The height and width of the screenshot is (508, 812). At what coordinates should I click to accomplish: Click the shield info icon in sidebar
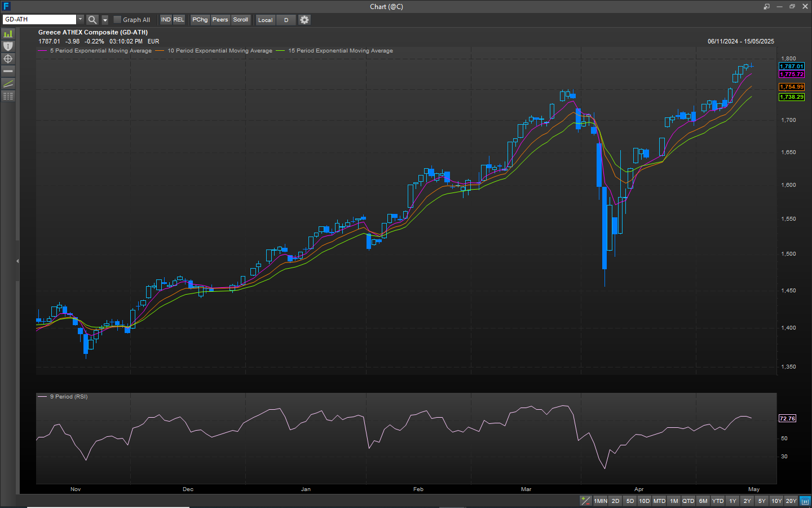[8, 46]
